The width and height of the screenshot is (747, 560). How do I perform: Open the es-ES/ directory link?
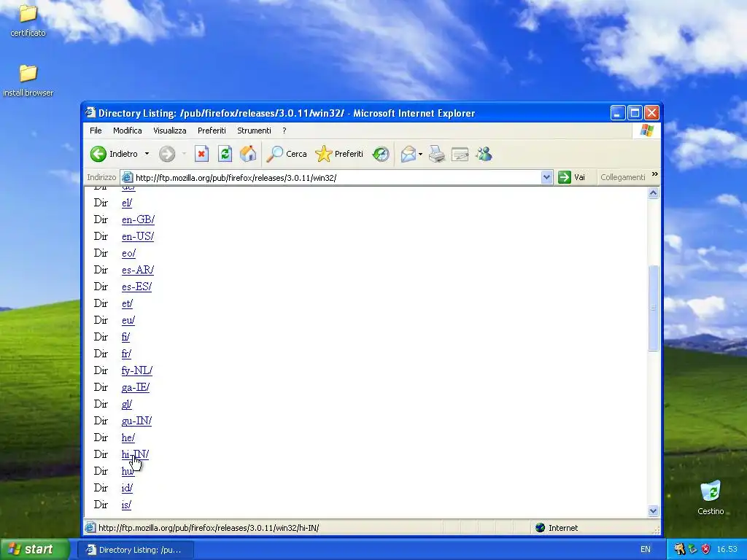(136, 287)
